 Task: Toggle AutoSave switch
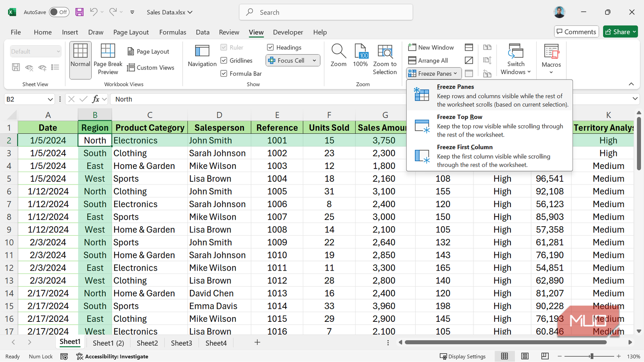point(59,12)
